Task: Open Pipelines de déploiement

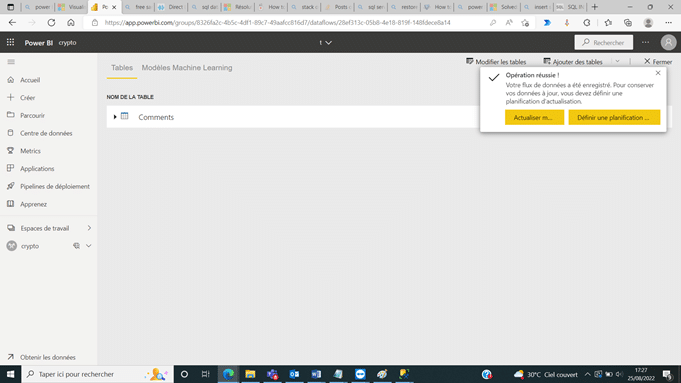Action: 55,186
